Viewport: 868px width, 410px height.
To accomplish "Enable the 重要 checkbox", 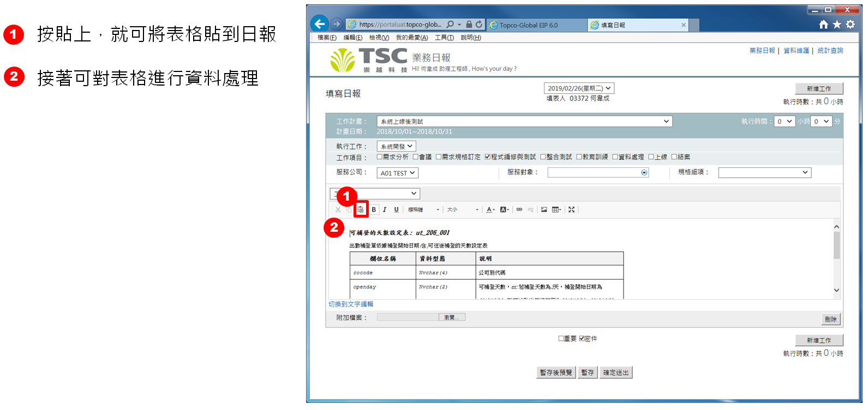I will [x=561, y=339].
